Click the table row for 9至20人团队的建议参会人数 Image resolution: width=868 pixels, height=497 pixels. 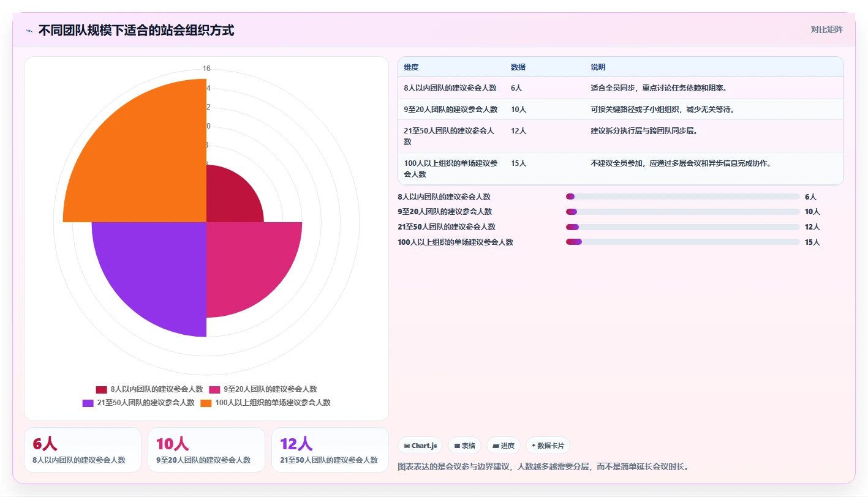point(621,110)
